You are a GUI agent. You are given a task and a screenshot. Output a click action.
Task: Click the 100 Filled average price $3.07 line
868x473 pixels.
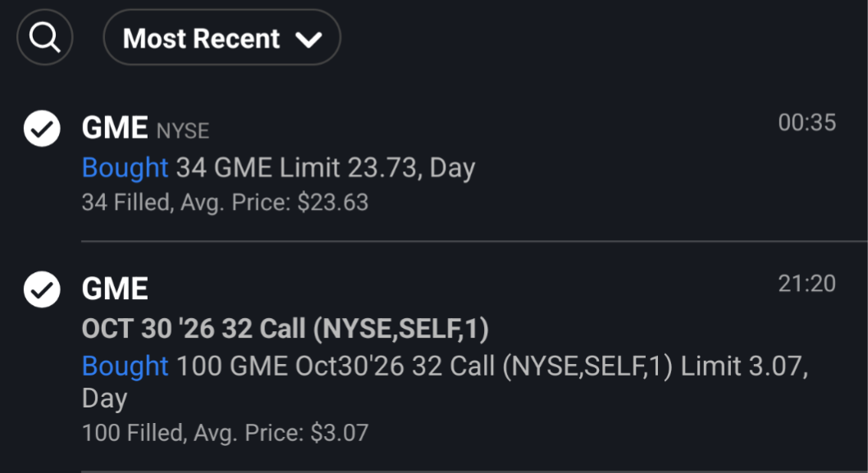[225, 432]
